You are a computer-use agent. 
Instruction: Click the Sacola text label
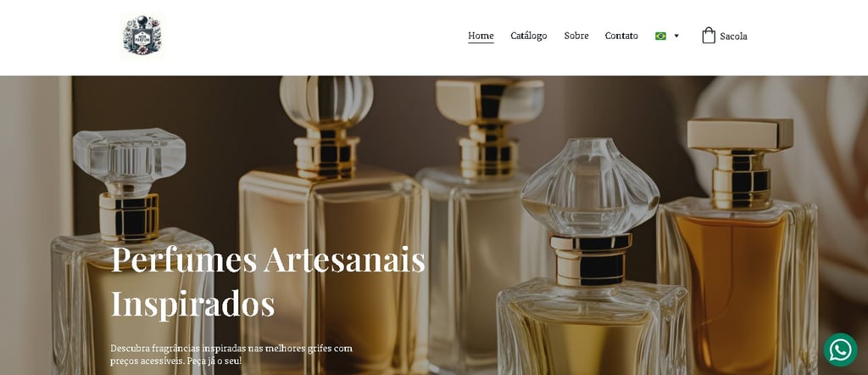point(733,36)
